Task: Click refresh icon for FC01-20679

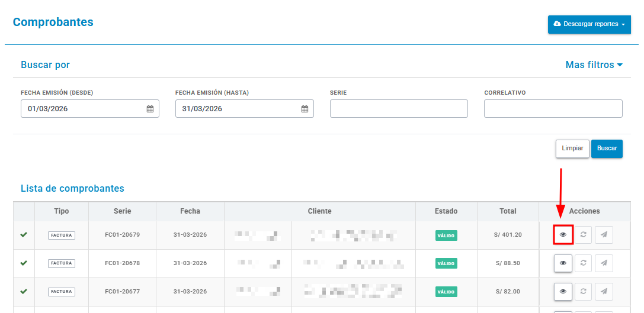Action: 583,235
